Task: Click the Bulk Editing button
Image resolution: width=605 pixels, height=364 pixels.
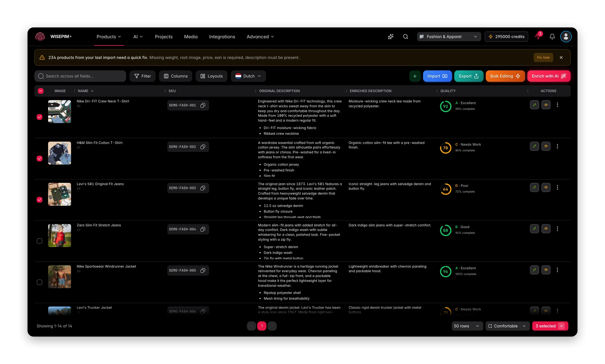Action: 505,76
